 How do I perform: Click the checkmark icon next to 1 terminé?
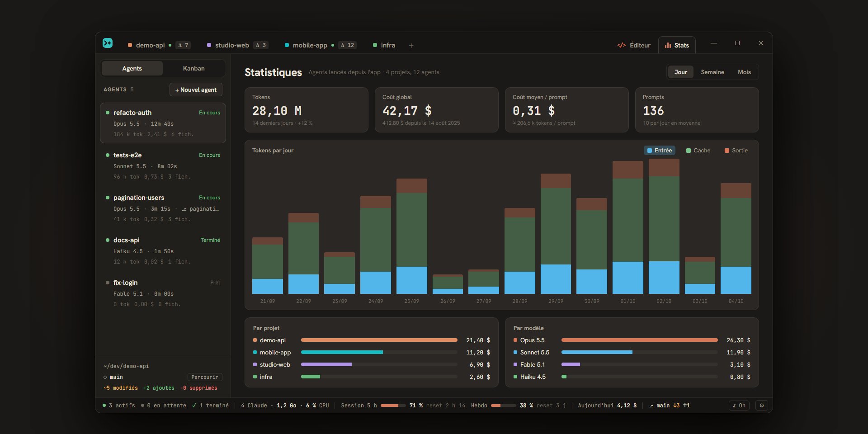coord(194,406)
